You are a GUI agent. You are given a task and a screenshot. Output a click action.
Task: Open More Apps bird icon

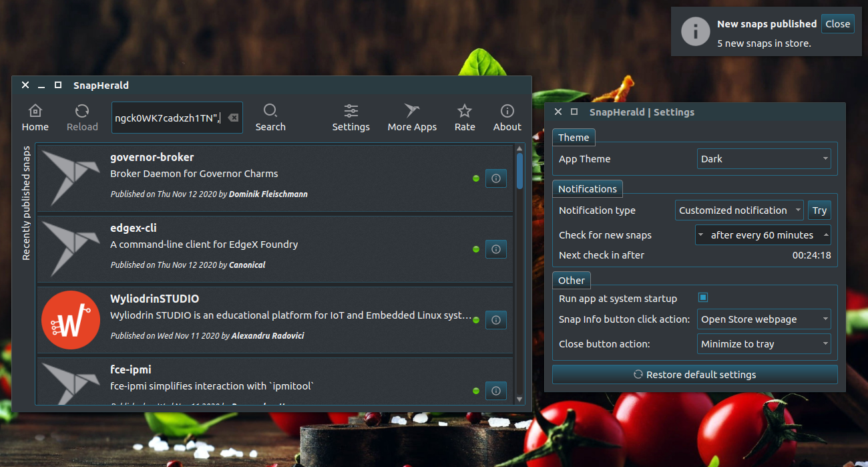pos(412,118)
